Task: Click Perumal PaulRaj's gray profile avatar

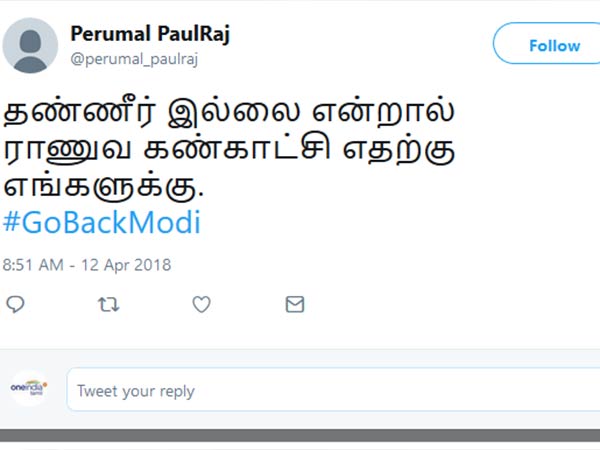Action: click(30, 45)
